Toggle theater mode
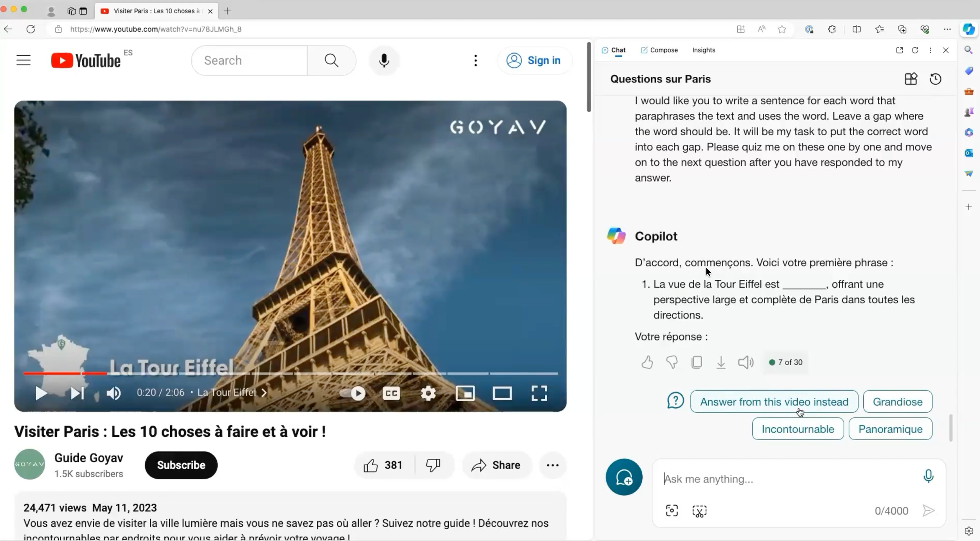The height and width of the screenshot is (541, 980). pos(502,393)
